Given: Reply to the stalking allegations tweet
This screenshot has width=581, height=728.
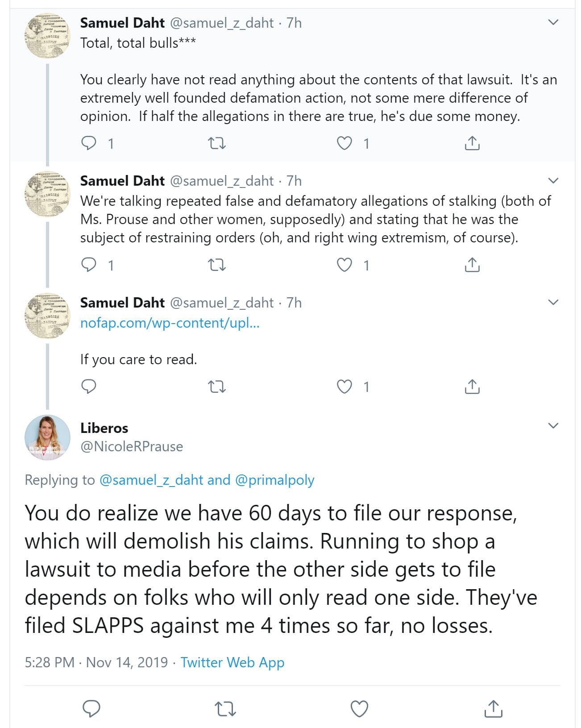Looking at the screenshot, I should 89,265.
